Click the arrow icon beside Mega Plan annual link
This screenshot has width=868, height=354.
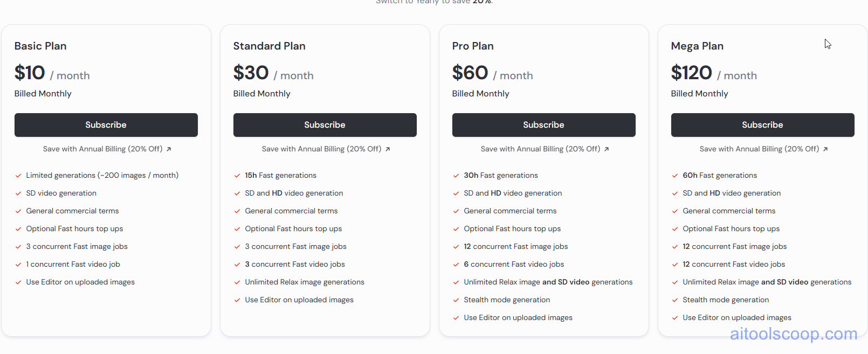[x=826, y=149]
